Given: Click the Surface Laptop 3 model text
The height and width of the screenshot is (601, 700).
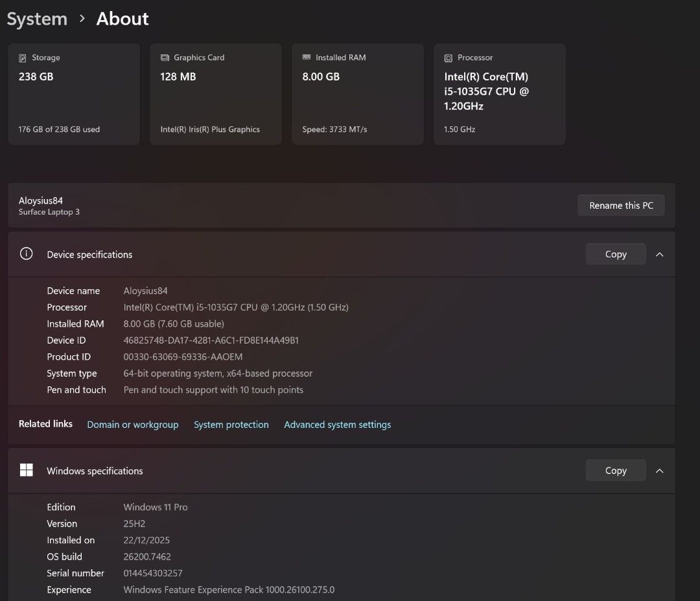Looking at the screenshot, I should pyautogui.click(x=49, y=211).
